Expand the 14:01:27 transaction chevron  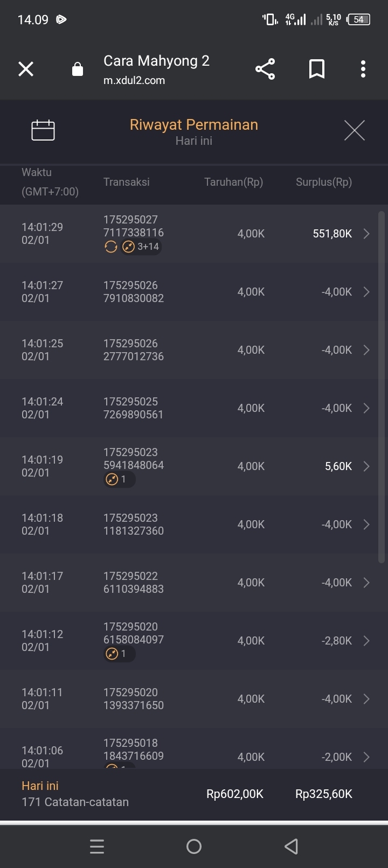tap(366, 292)
